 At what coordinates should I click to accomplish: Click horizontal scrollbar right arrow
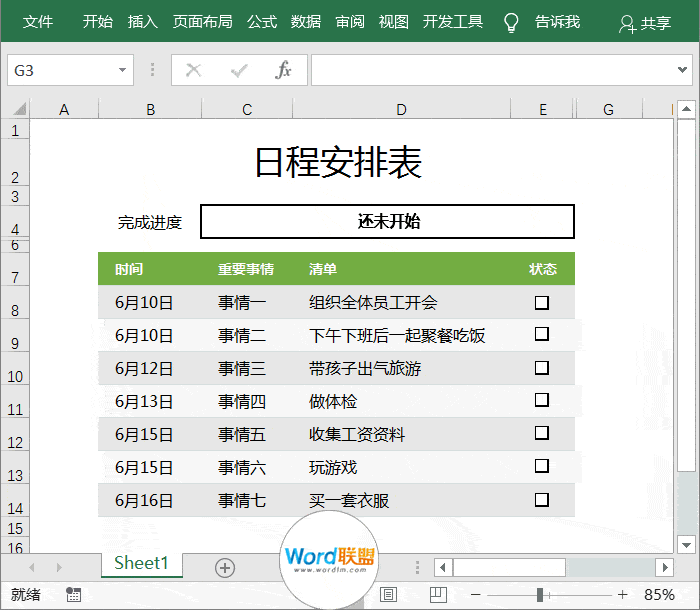click(x=665, y=568)
